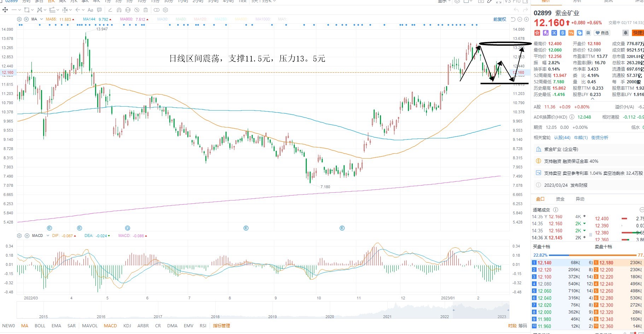
Task: Open MACD indicator settings gear
Action: tap(19, 235)
